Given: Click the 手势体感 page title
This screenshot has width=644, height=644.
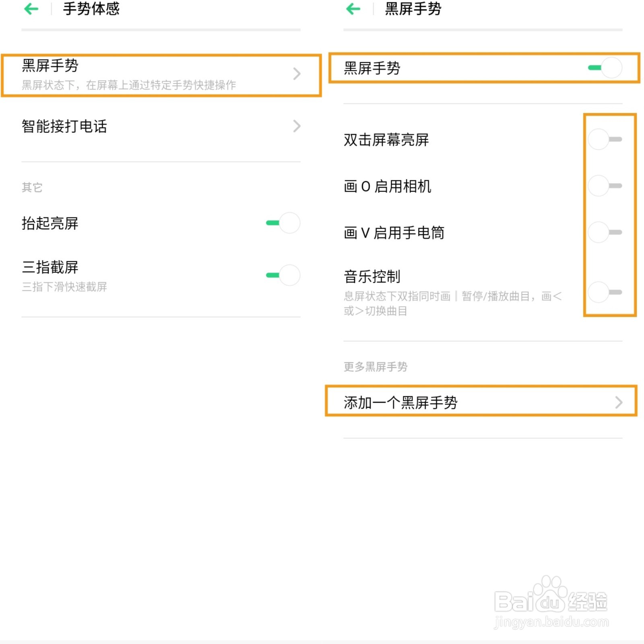Looking at the screenshot, I should tap(91, 9).
